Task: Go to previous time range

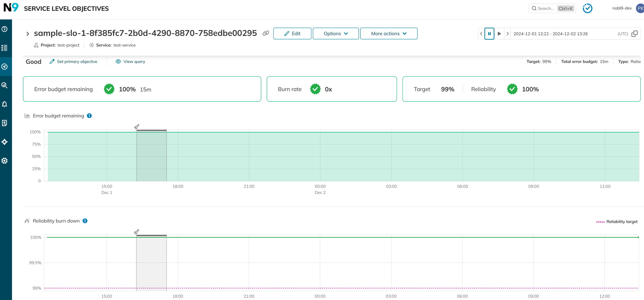Action: click(x=481, y=34)
